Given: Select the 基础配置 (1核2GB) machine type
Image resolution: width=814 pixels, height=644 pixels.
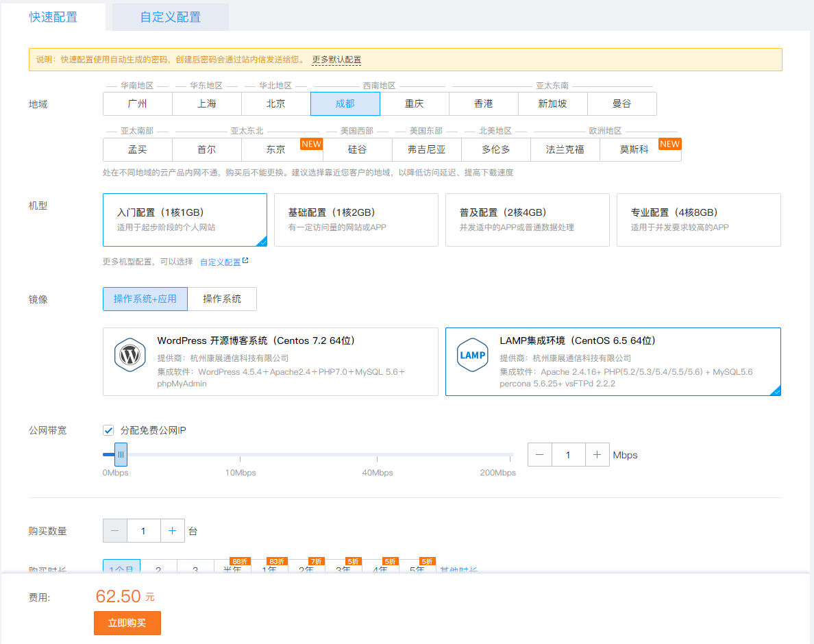Looking at the screenshot, I should 356,220.
